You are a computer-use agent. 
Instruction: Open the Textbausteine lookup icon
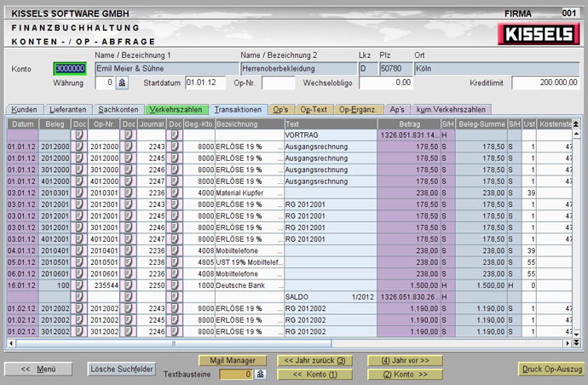[260, 374]
